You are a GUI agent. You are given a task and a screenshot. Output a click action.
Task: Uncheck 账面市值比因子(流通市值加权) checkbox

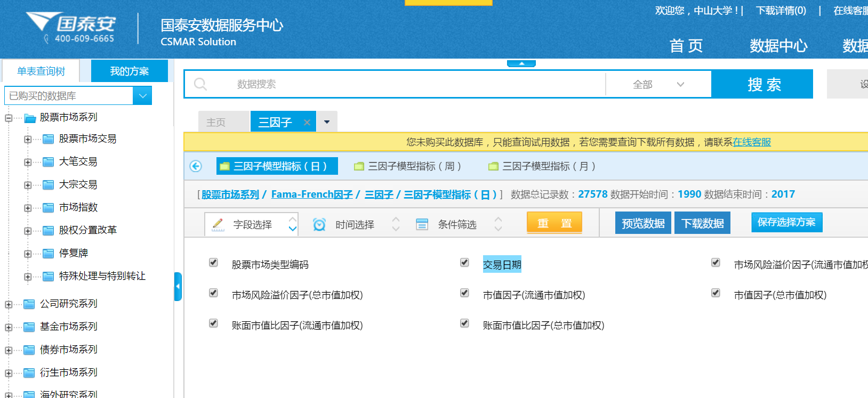tap(213, 323)
